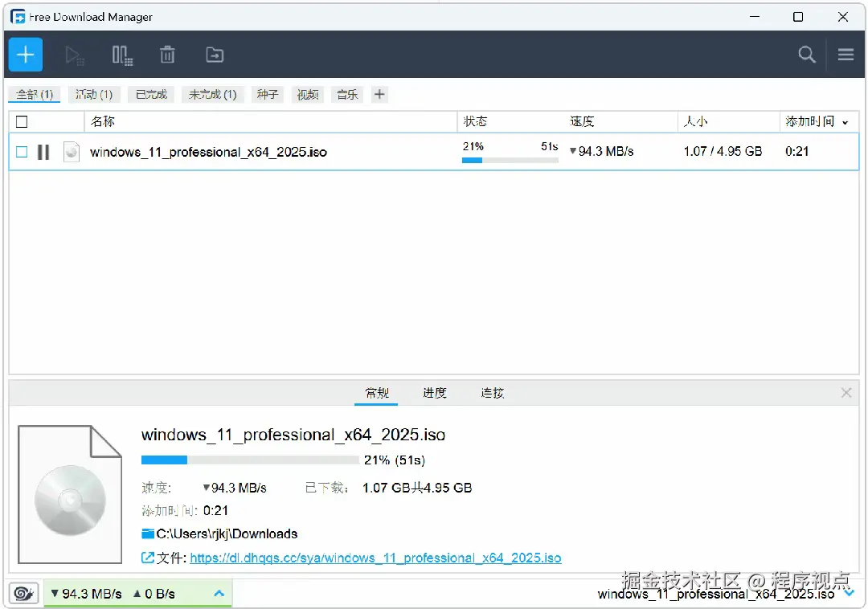Move download to folder icon

(215, 55)
